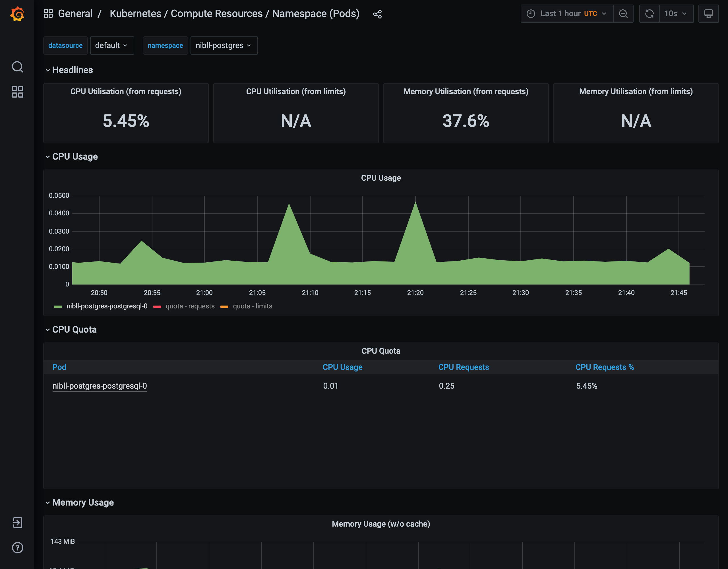Sort table by CPU Requests % column
This screenshot has width=728, height=569.
pyautogui.click(x=604, y=367)
